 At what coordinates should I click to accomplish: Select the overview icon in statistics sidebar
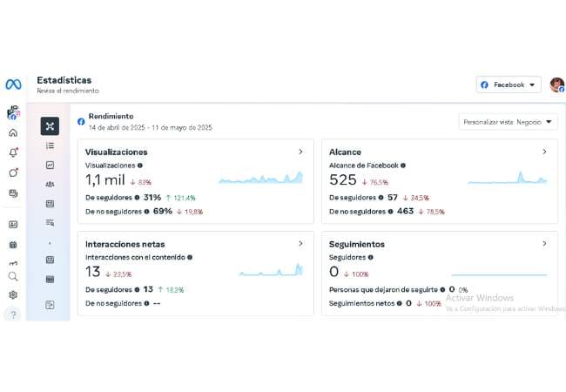coord(50,125)
